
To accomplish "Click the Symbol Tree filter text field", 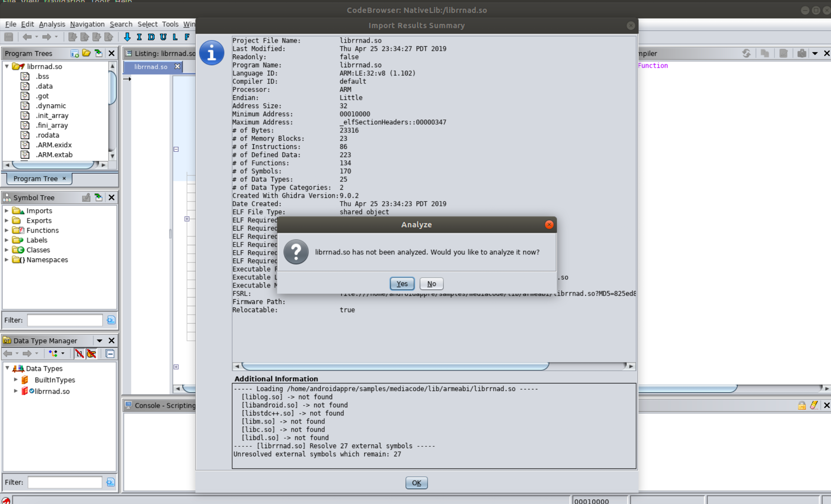I will [x=65, y=320].
